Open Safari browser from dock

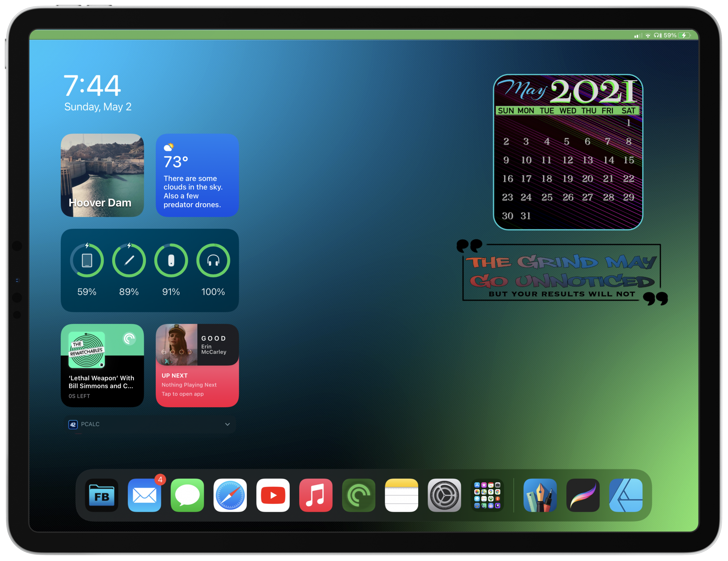click(230, 495)
